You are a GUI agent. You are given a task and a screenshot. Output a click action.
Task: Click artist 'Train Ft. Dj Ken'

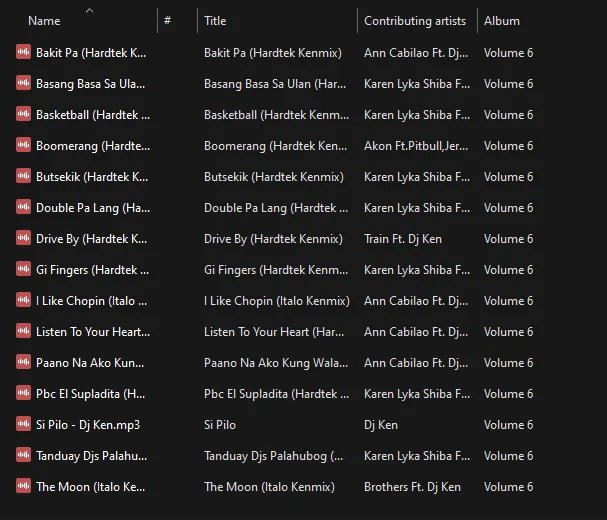(403, 239)
